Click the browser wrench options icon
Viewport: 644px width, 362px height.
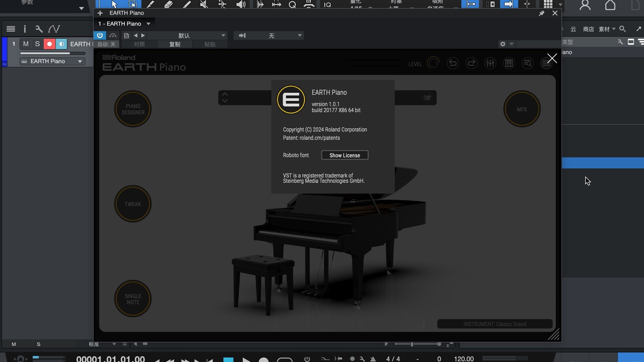(x=620, y=42)
